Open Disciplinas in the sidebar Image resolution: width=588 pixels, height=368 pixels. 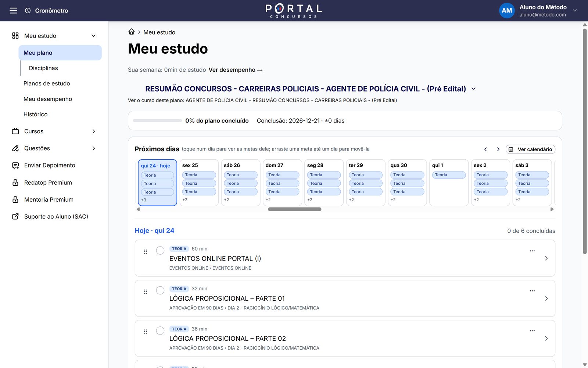[x=43, y=68]
